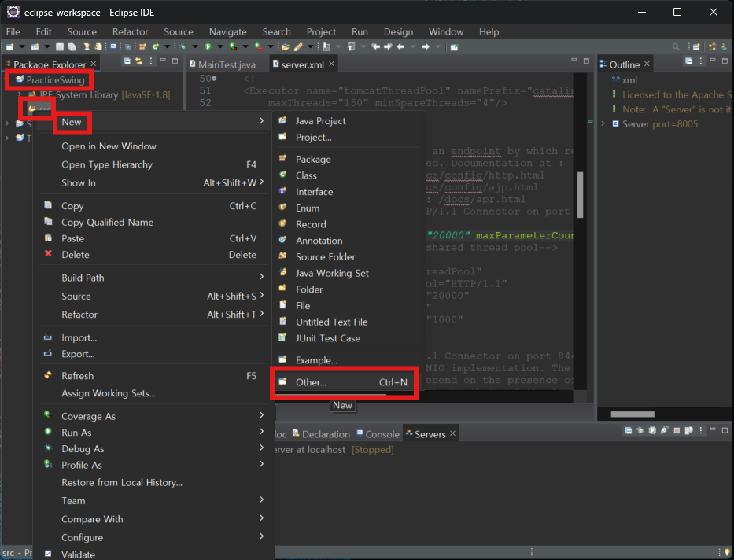Click Delete in the context menu
Screen dimensions: 734x560
point(153,255)
